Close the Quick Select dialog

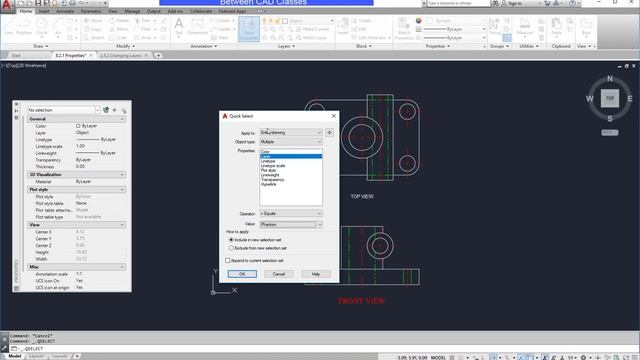334,116
